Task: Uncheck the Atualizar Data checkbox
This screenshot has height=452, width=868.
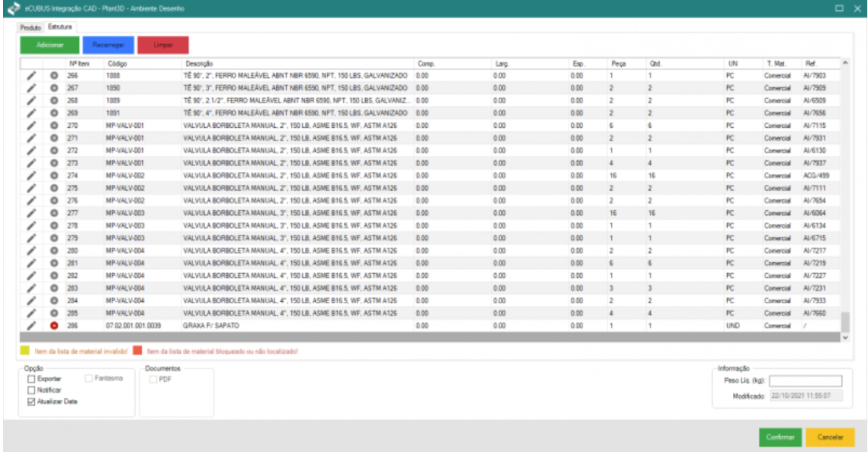Action: (31, 401)
